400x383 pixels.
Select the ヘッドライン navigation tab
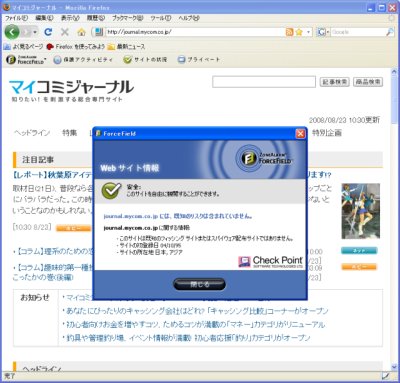(32, 133)
